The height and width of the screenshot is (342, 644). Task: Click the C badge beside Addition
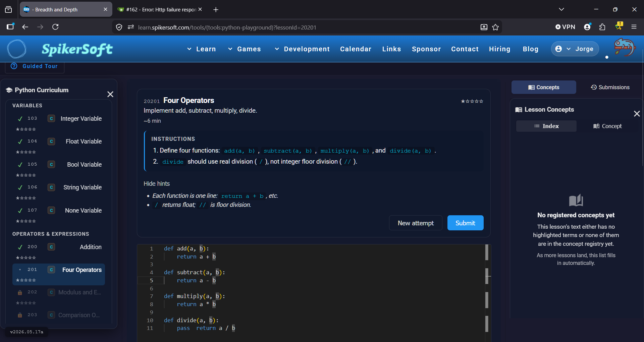click(51, 247)
